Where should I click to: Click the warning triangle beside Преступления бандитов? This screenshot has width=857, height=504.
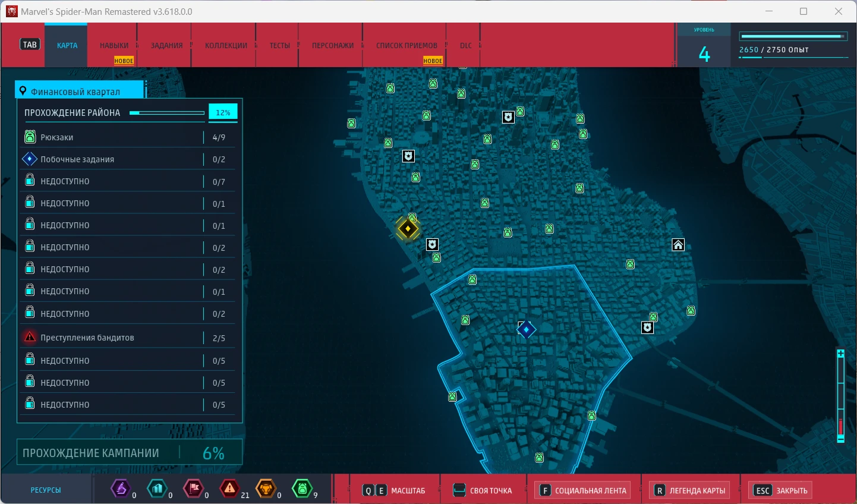pyautogui.click(x=30, y=338)
